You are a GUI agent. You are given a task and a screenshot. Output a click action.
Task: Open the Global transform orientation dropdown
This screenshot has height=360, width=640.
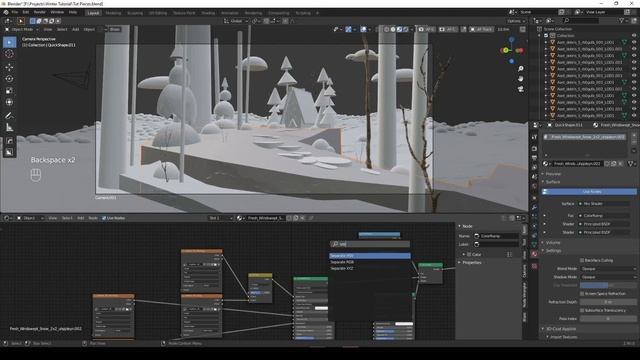tap(236, 21)
